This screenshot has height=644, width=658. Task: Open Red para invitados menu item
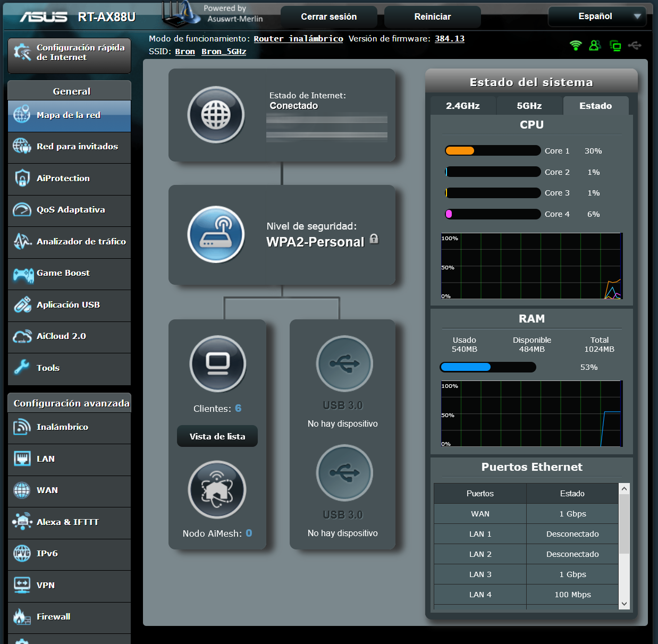click(x=70, y=147)
